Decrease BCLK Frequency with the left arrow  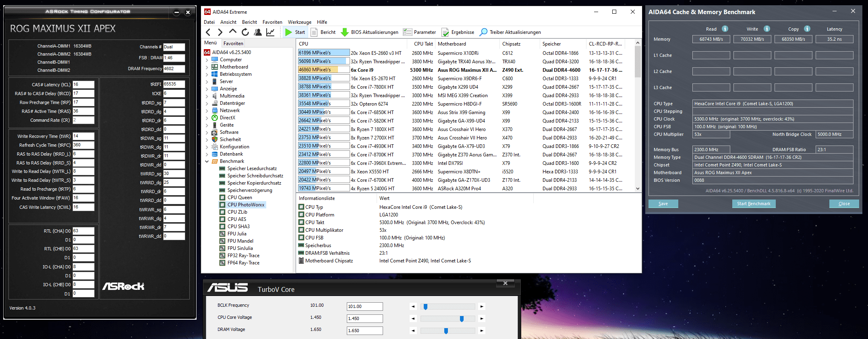413,306
